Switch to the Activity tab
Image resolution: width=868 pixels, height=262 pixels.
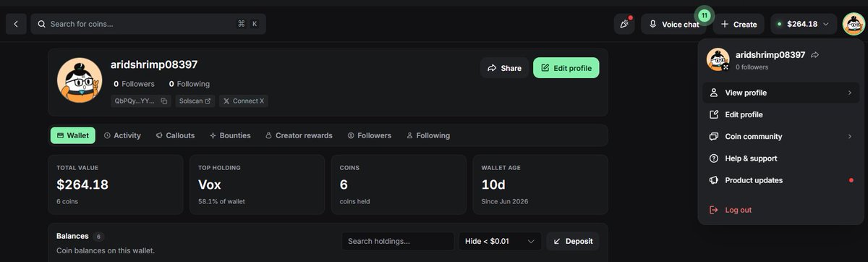pyautogui.click(x=122, y=135)
